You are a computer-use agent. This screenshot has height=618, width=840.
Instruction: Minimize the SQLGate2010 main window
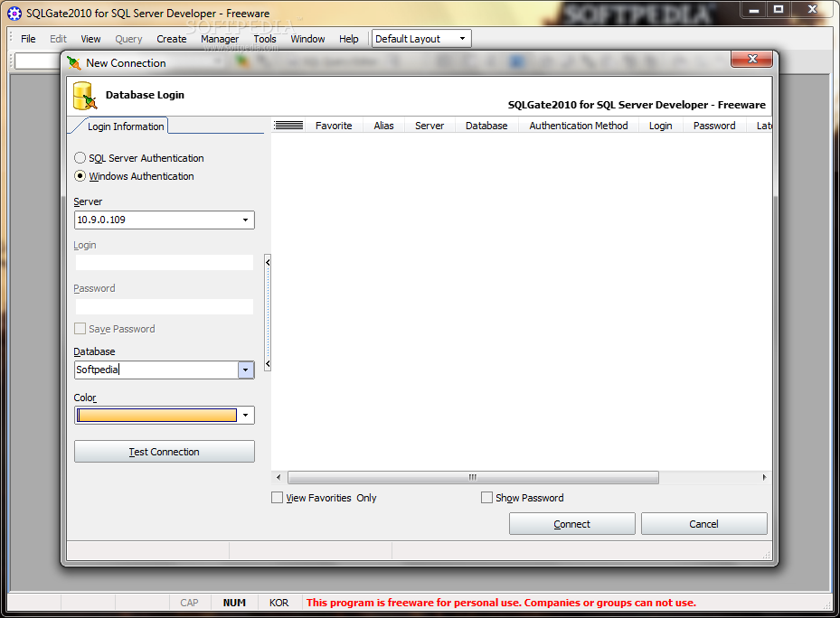tap(754, 10)
